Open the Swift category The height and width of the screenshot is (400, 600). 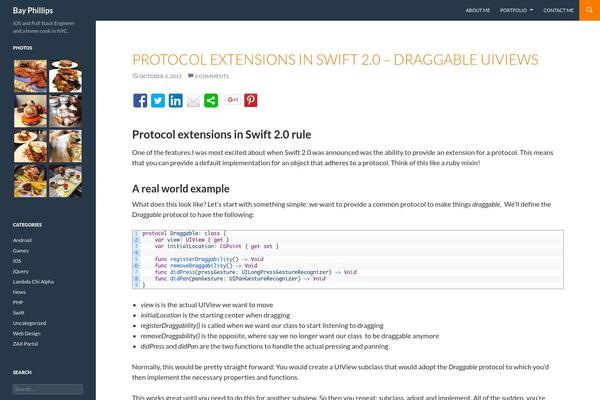coord(18,313)
